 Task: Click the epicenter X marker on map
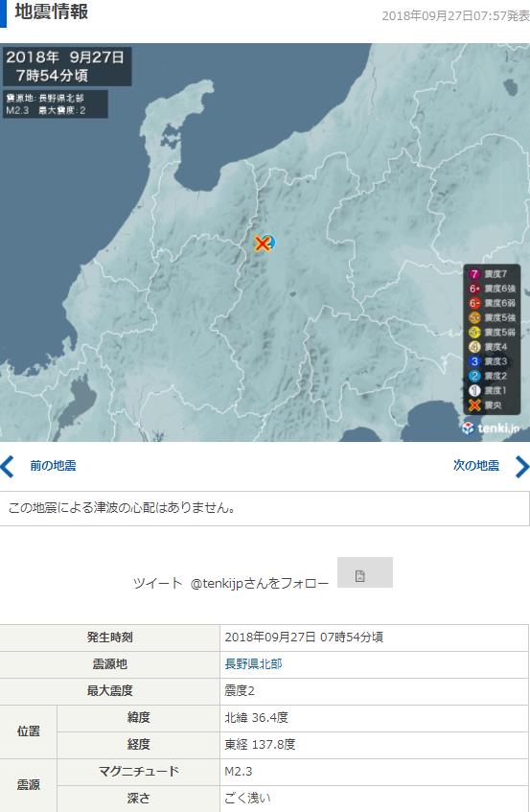(x=263, y=243)
